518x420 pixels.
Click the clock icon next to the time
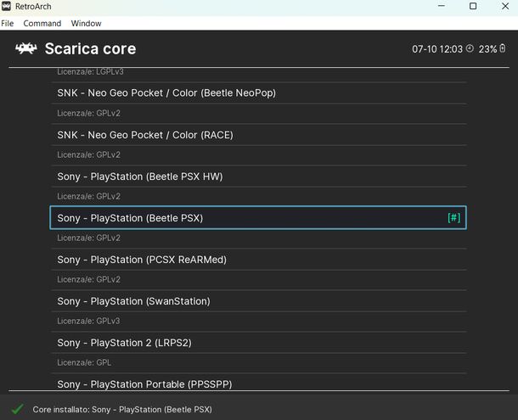(470, 48)
